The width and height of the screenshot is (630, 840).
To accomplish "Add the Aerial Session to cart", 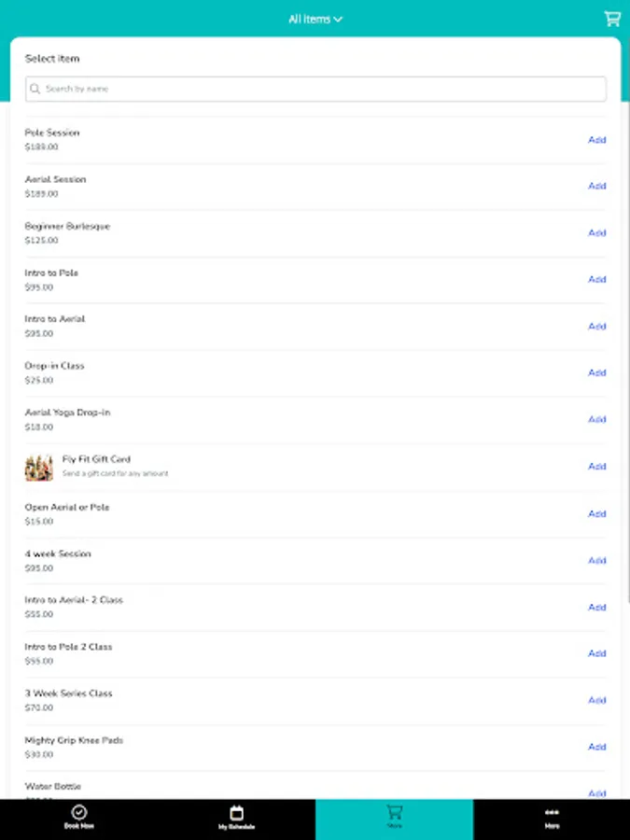I will click(x=596, y=186).
